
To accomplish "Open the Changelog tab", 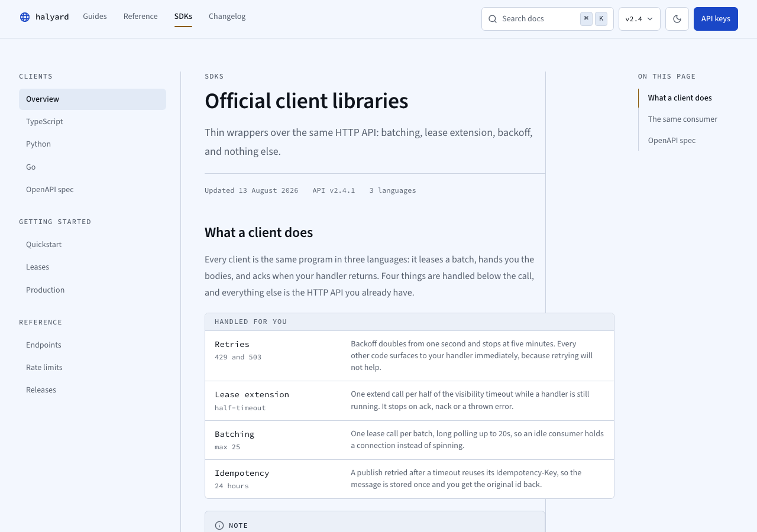I will click(x=227, y=17).
